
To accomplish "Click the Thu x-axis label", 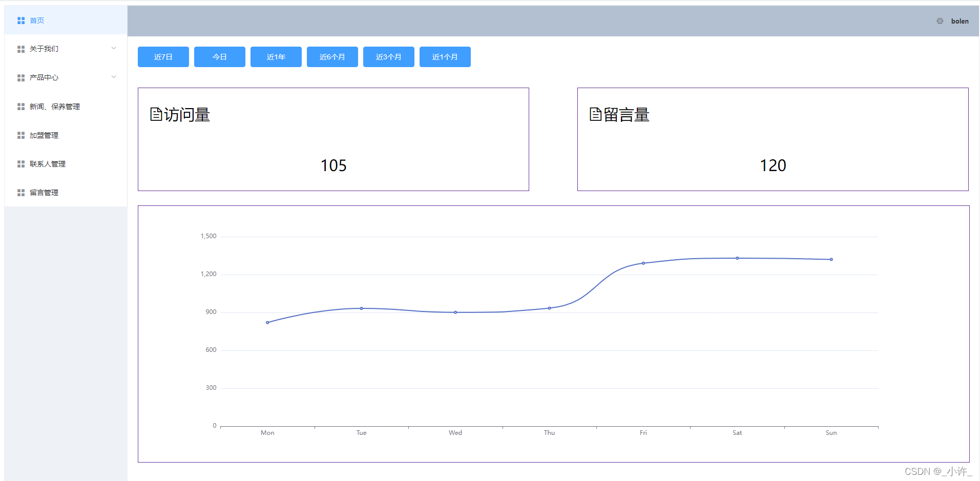I will click(x=550, y=433).
